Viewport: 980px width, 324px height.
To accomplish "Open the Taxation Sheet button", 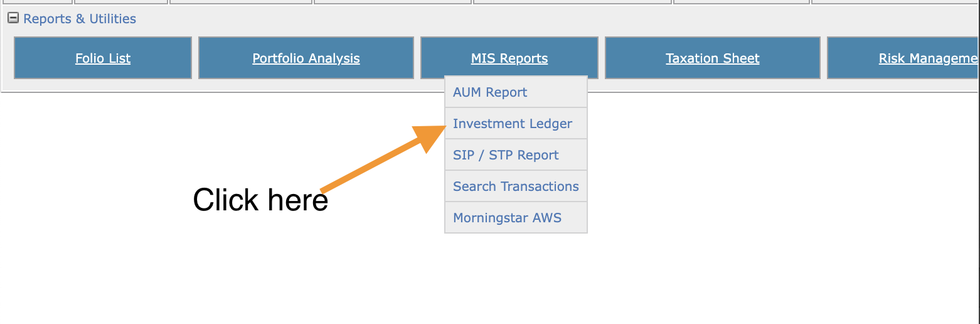I will point(713,58).
